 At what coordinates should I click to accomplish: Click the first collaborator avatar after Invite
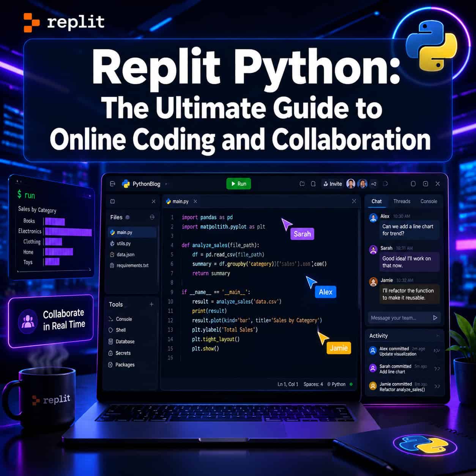(x=351, y=184)
